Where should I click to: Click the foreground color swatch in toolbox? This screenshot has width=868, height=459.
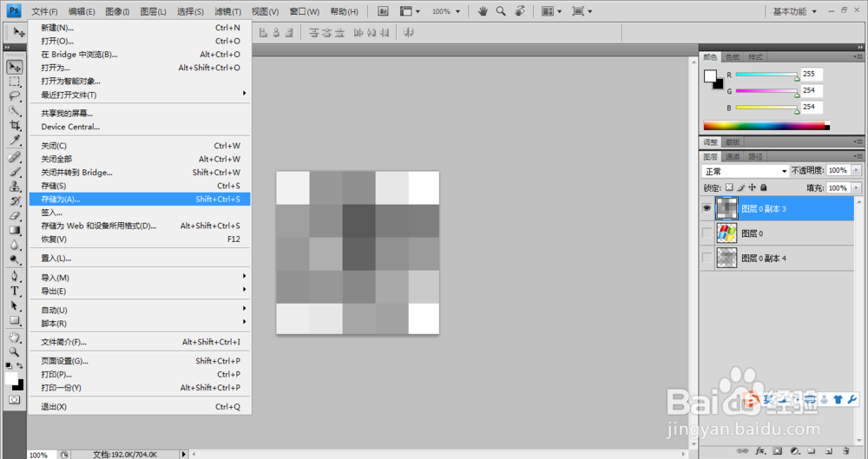click(11, 378)
